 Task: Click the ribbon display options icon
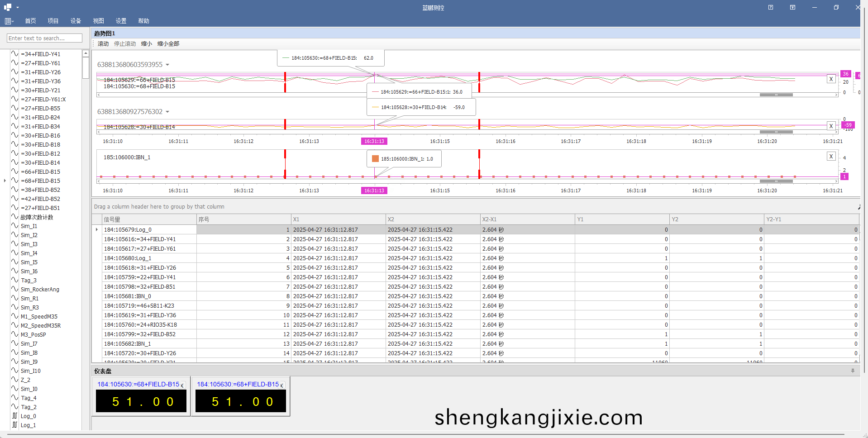pos(792,7)
